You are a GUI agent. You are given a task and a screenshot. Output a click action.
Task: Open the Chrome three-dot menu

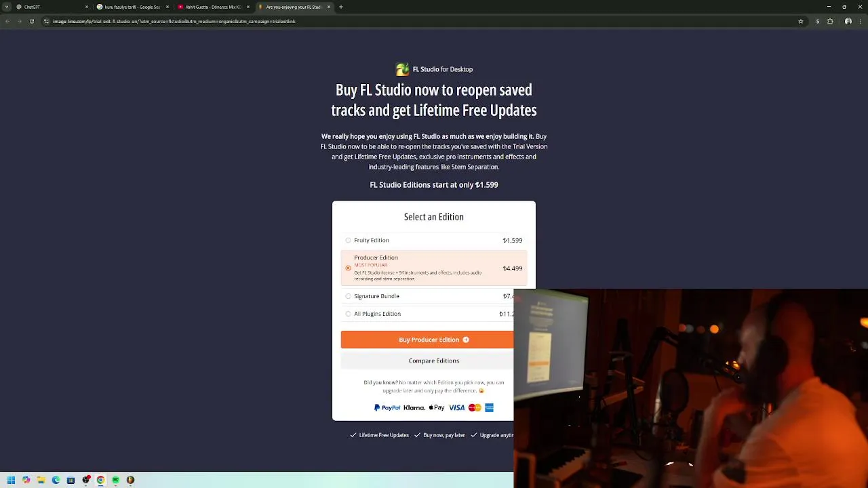click(860, 21)
